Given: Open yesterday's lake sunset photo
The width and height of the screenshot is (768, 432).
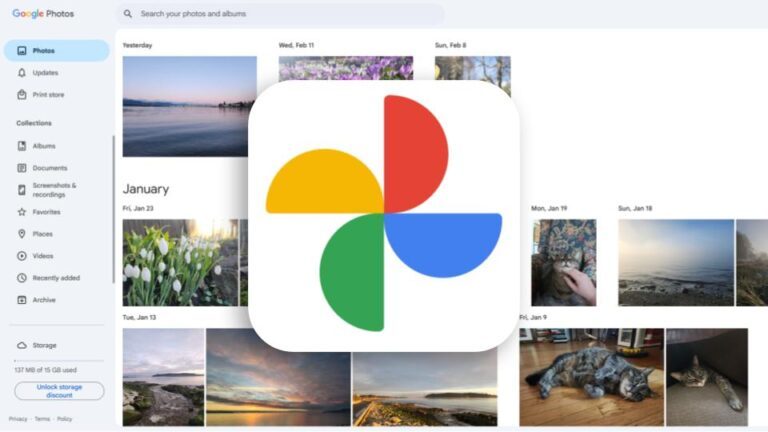Looking at the screenshot, I should click(x=189, y=106).
